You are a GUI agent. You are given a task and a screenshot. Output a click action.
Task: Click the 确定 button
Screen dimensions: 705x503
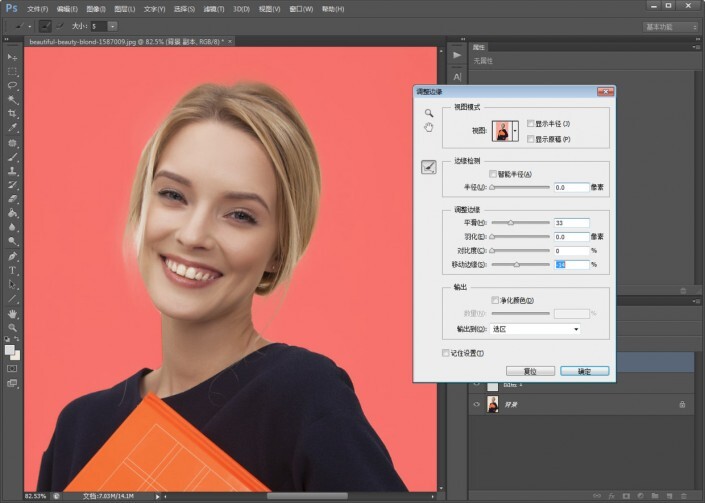click(584, 371)
